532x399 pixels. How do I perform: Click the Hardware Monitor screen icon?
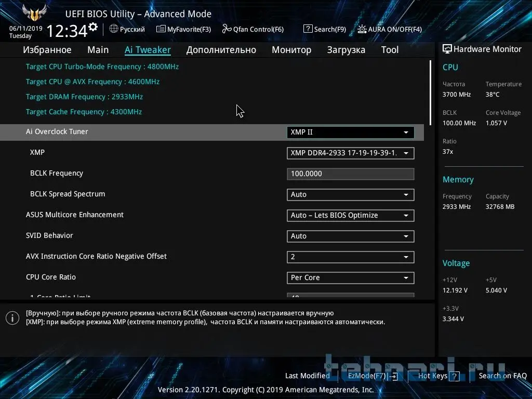[447, 49]
